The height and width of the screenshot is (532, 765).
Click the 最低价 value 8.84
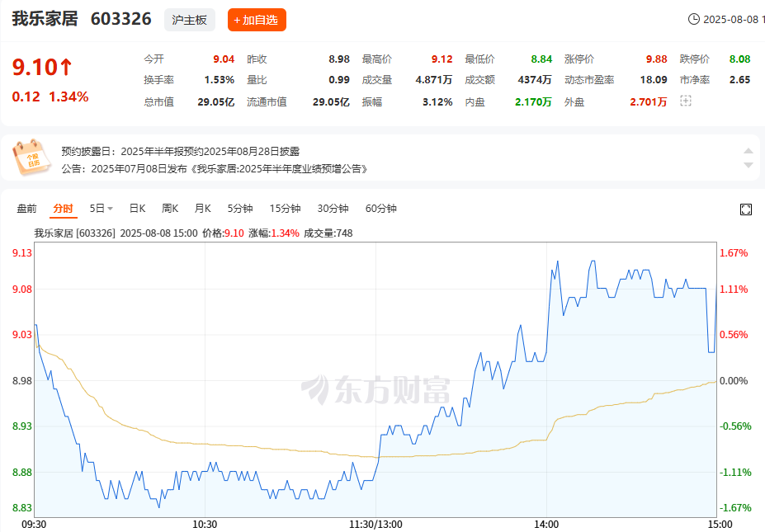(541, 59)
